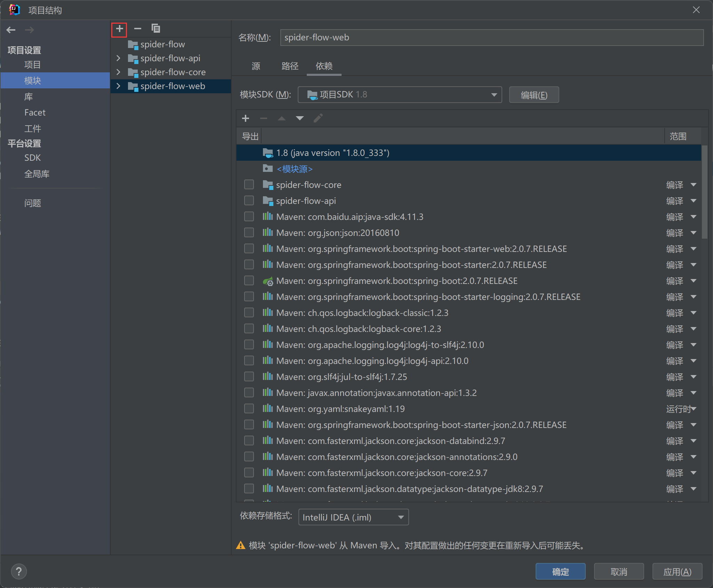Screen dimensions: 713x588
Task: Click the move dependency down arrow
Action: click(x=300, y=118)
